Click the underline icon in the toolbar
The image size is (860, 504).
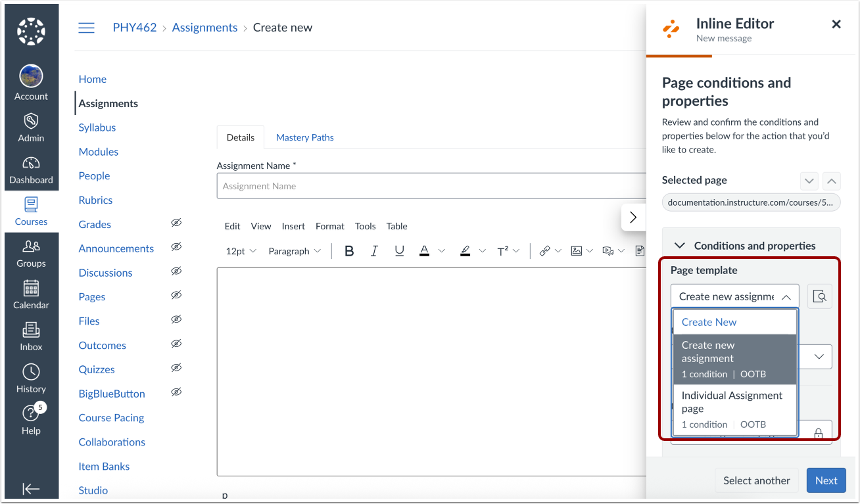pos(399,250)
